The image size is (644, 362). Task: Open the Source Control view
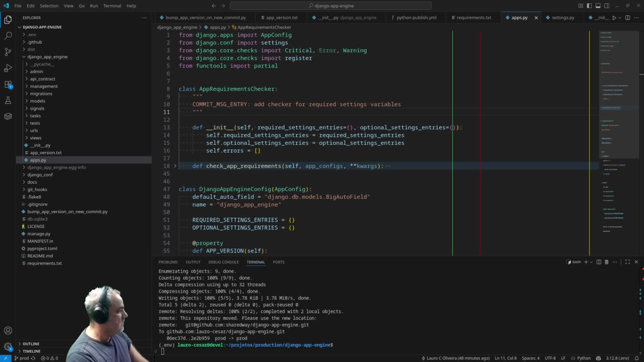(8, 52)
